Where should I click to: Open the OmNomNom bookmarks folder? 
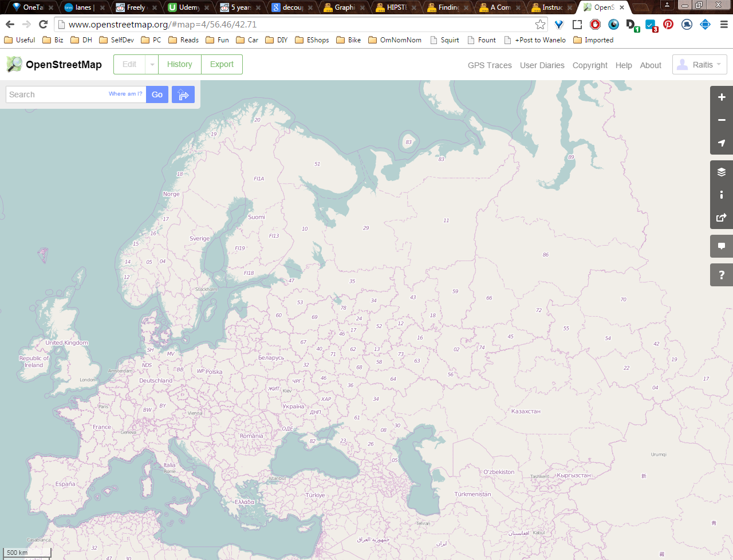point(395,40)
